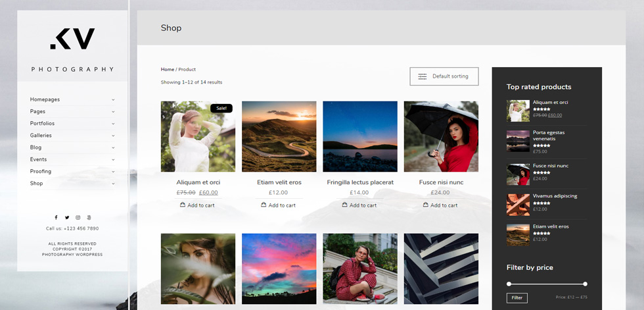Open abstract architecture product image
Image resolution: width=644 pixels, height=310 pixels.
coord(441,269)
